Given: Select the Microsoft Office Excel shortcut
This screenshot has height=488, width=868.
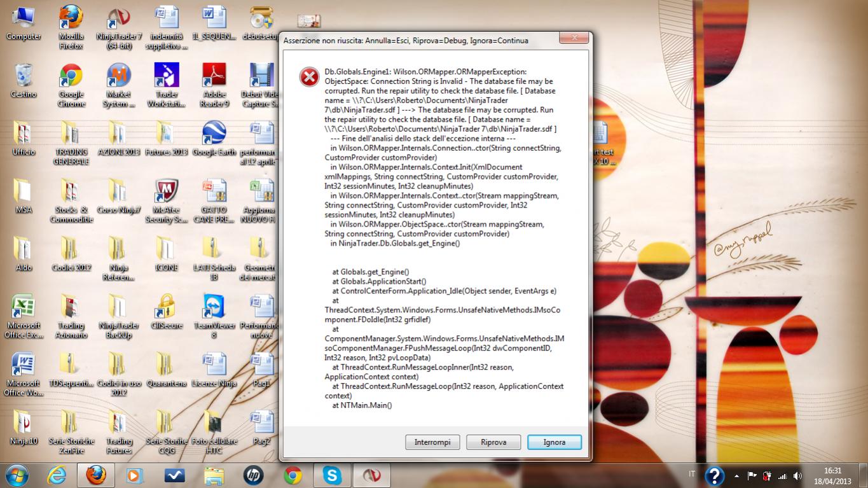Looking at the screenshot, I should [24, 316].
